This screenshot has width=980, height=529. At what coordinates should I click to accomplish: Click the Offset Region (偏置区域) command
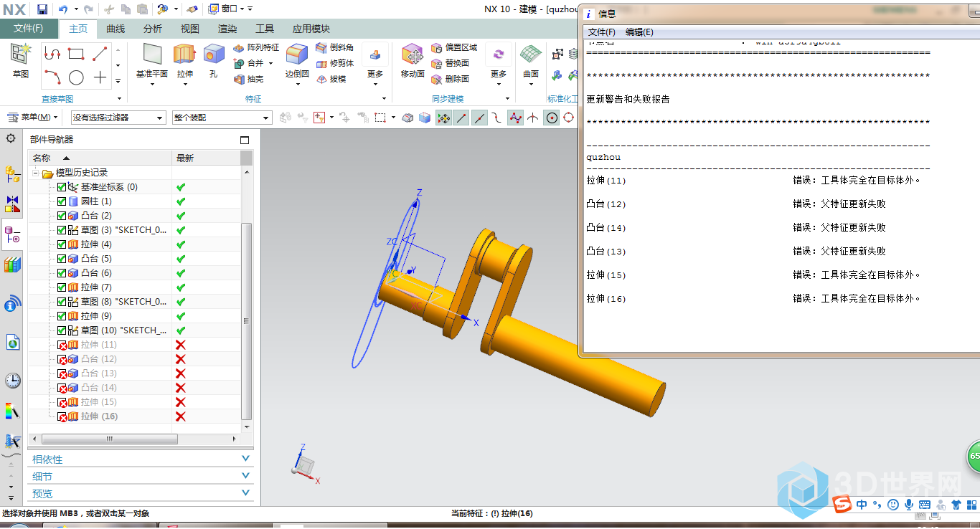(x=454, y=47)
